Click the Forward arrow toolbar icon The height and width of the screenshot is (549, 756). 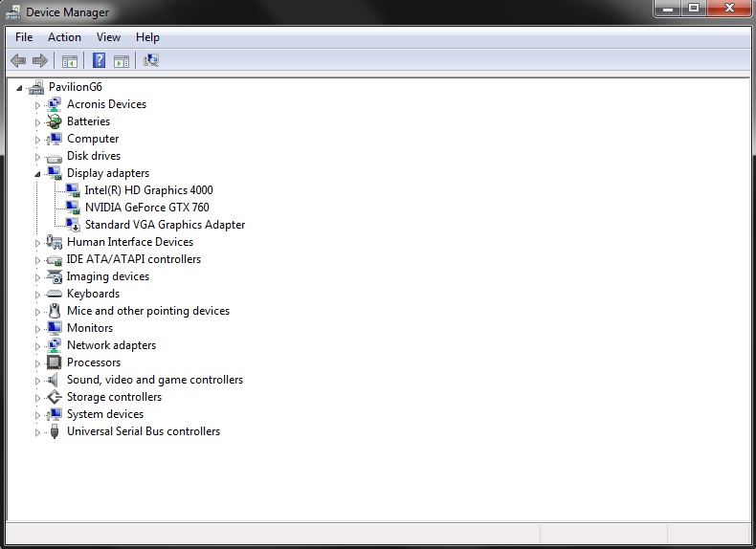40,60
